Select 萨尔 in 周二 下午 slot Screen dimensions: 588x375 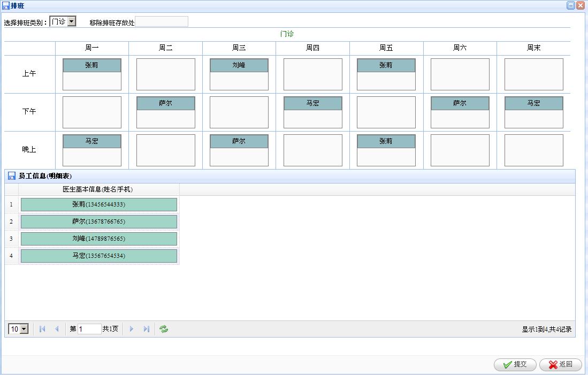[166, 103]
